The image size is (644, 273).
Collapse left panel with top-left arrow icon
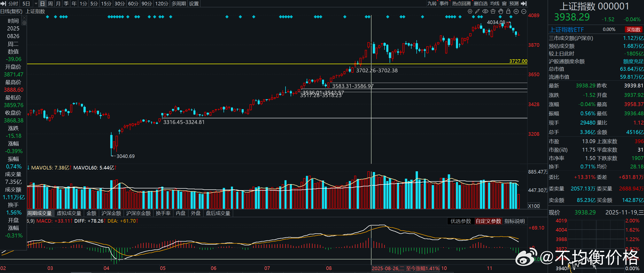(x=3, y=4)
